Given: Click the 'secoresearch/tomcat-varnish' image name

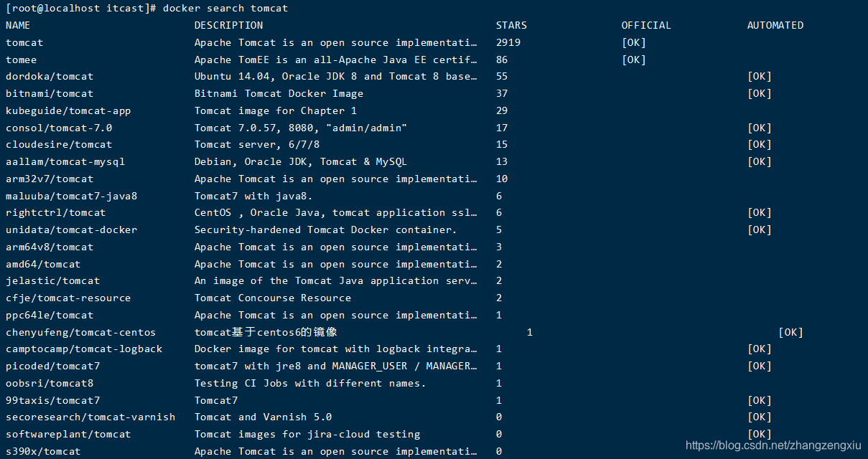Looking at the screenshot, I should (90, 417).
